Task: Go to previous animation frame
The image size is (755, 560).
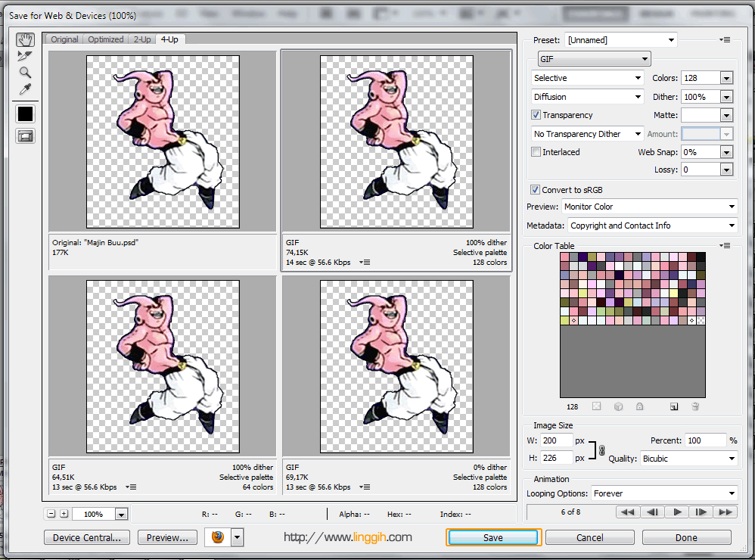Action: 652,512
